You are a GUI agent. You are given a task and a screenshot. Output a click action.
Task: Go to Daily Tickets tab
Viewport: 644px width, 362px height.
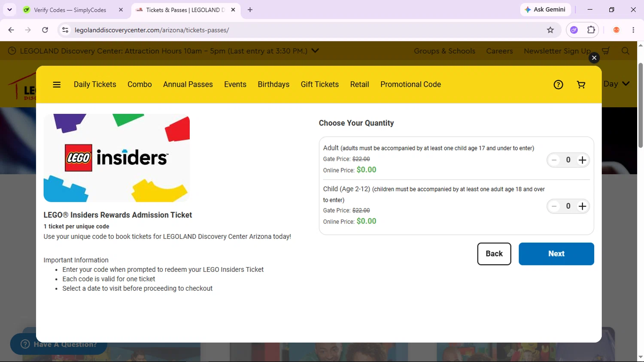tap(95, 85)
